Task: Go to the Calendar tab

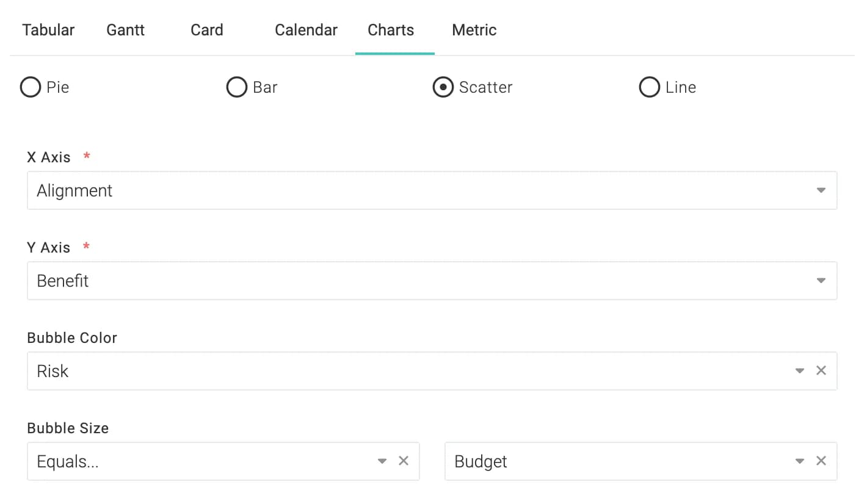Action: (306, 30)
